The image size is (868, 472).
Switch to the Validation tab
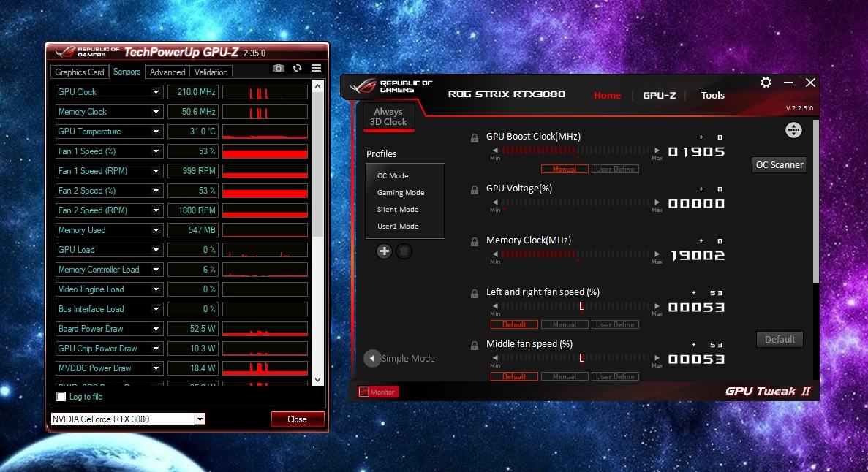coord(211,72)
